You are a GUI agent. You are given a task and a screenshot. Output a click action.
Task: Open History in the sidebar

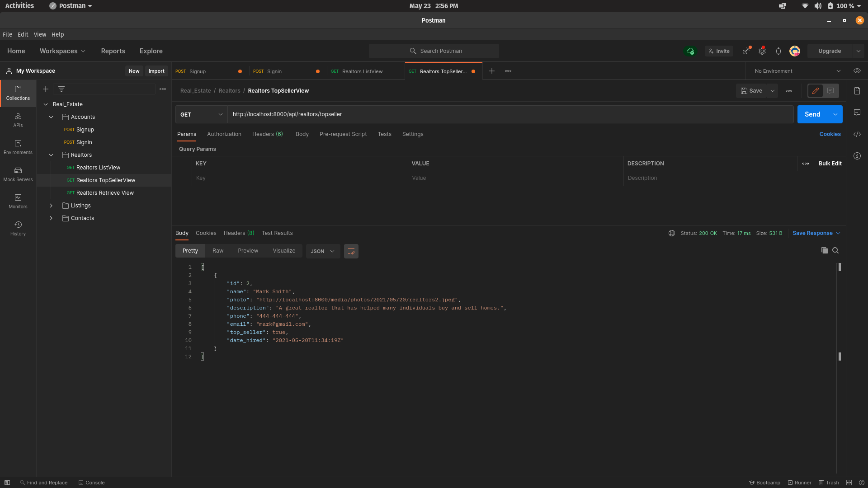click(18, 228)
